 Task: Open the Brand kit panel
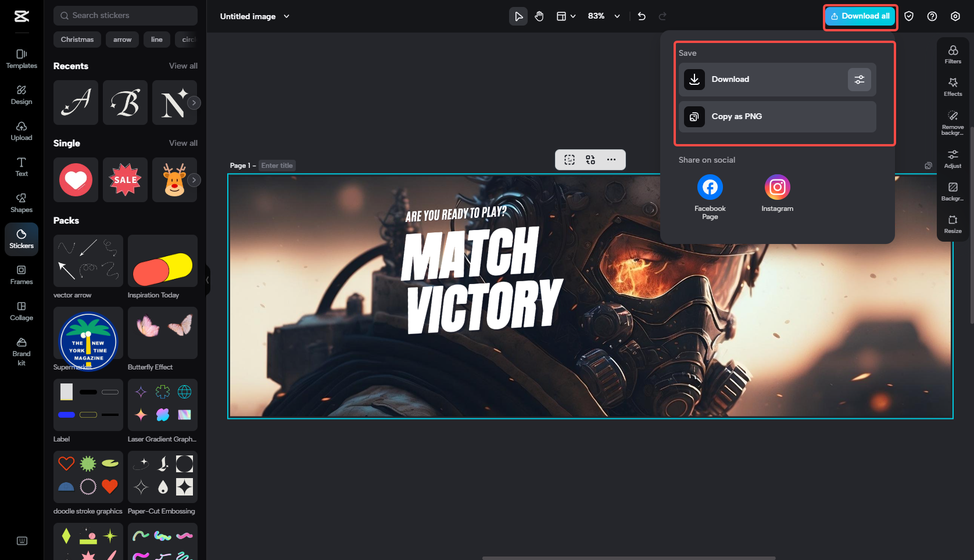click(x=22, y=351)
